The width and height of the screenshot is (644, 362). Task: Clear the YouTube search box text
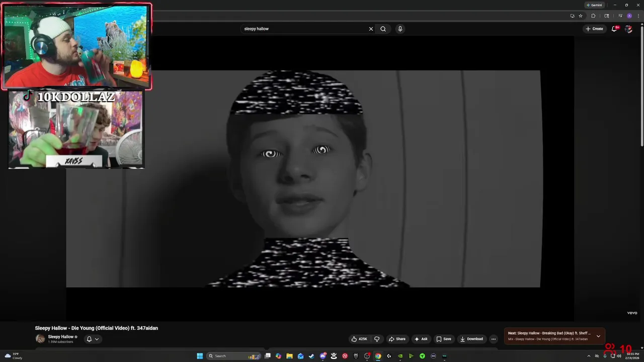(x=371, y=29)
